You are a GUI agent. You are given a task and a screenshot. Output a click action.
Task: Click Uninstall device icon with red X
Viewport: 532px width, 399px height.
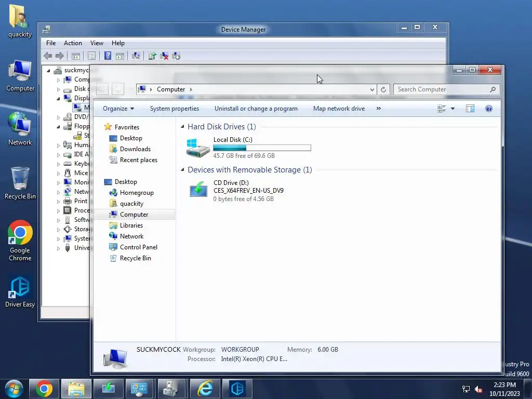pos(164,56)
